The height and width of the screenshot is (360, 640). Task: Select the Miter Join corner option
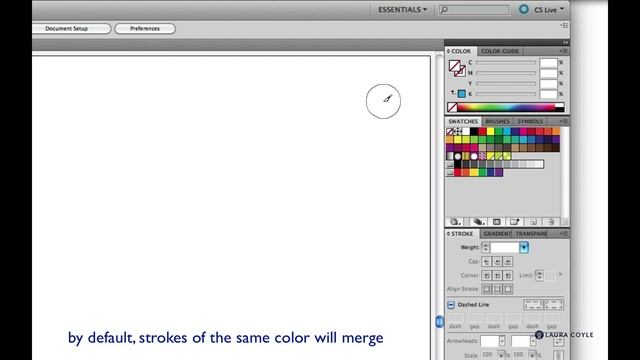pos(486,276)
